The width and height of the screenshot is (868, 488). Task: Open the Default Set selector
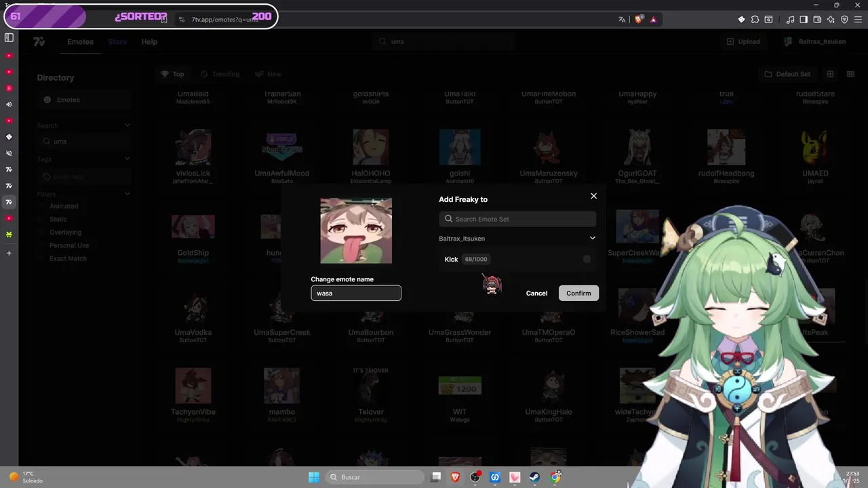pos(787,74)
